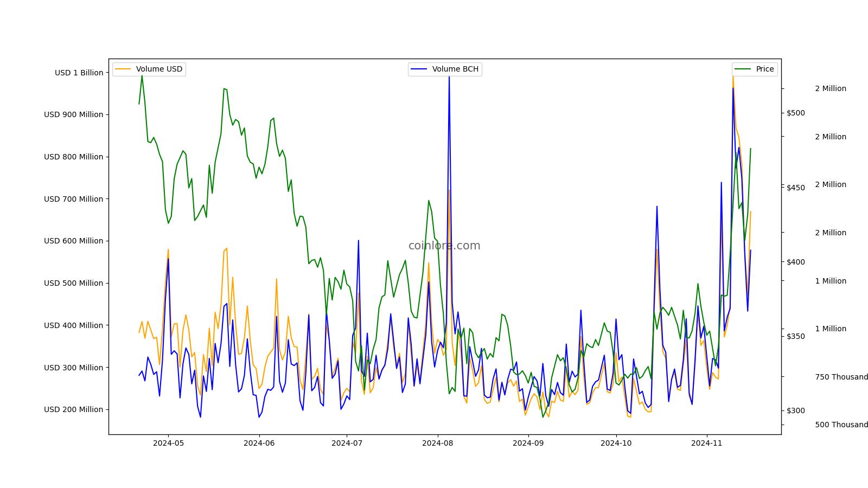
Task: Click the USD 800 Million axis label
Action: pyautogui.click(x=73, y=157)
